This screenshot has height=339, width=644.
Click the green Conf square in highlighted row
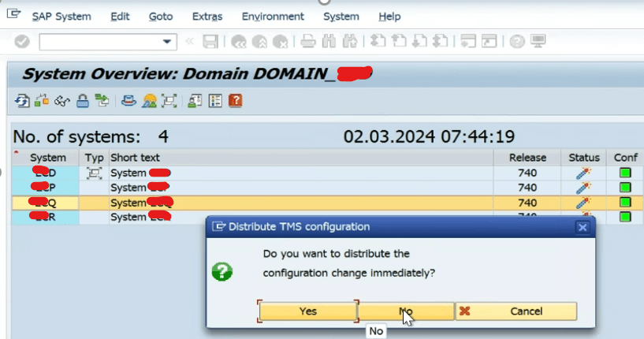(x=625, y=203)
